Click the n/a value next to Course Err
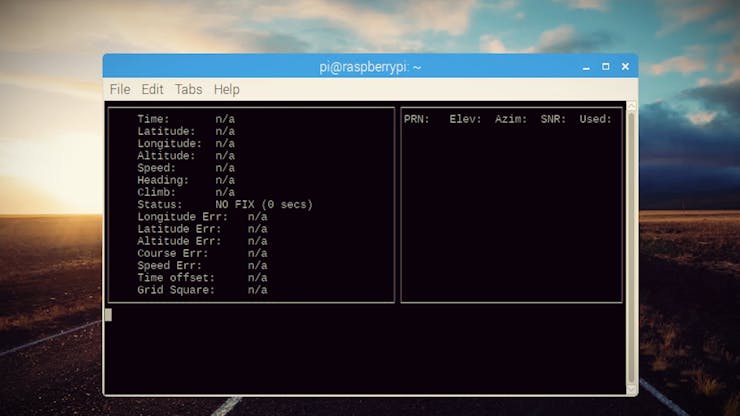The image size is (740, 416). 258,254
